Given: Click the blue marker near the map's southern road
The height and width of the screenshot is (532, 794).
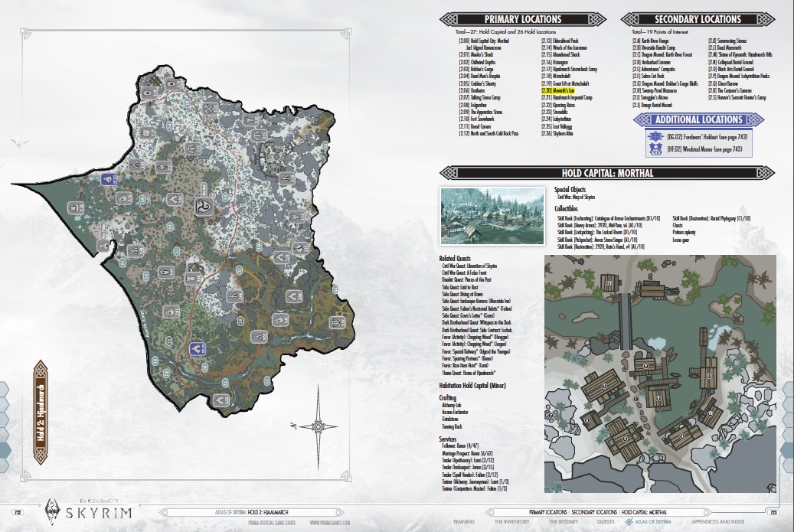Looking at the screenshot, I should coord(197,348).
